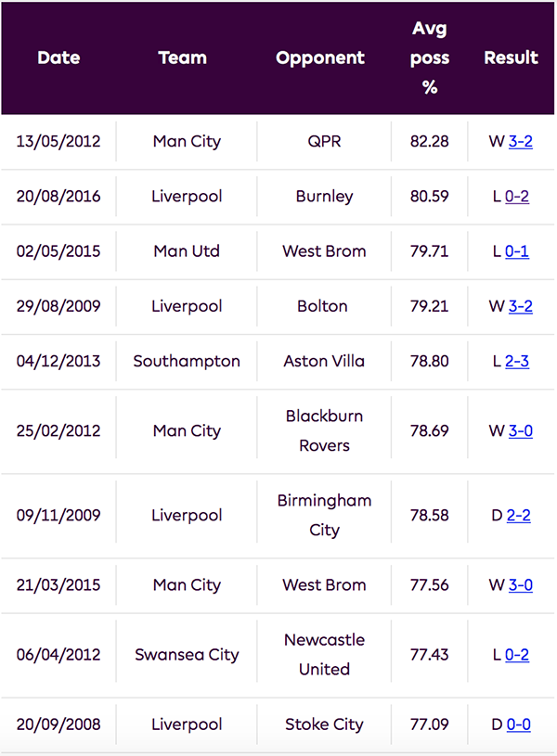557x756 pixels.
Task: Open the 0-0 Stoke City result link
Action: 519,724
